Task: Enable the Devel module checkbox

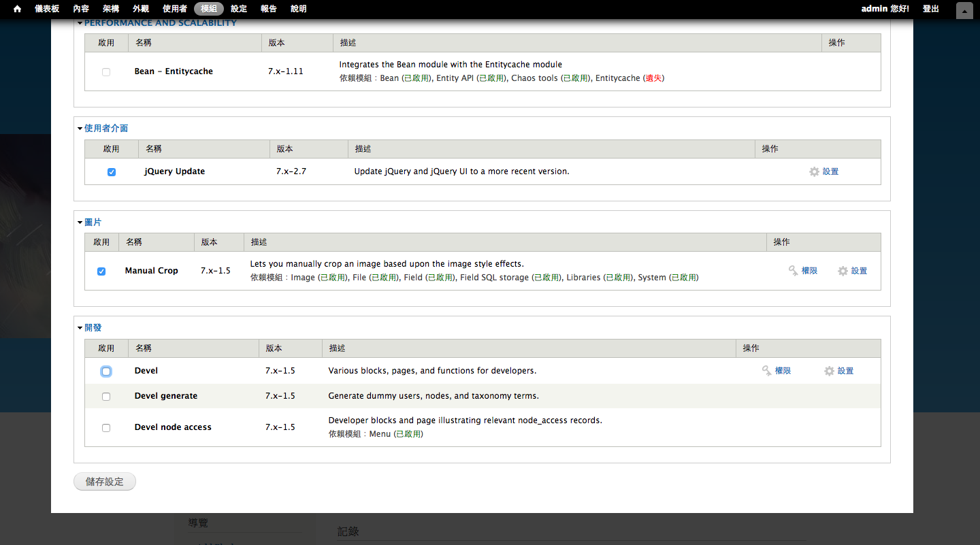Action: [x=106, y=371]
